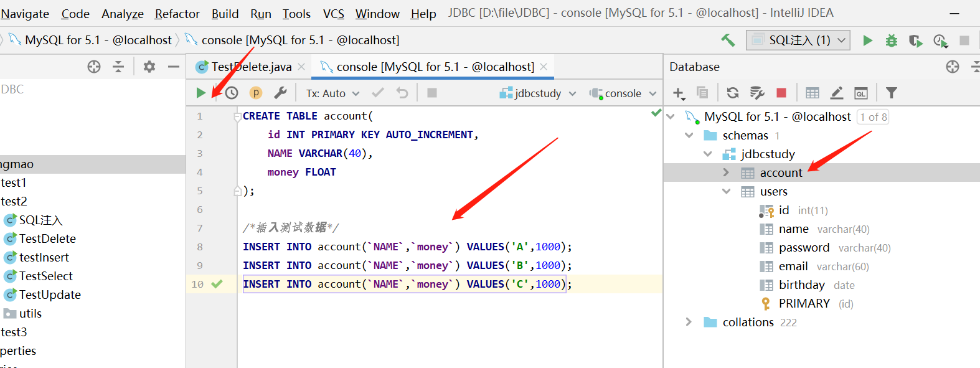The width and height of the screenshot is (980, 368).
Task: Open the VCS menu
Action: (x=334, y=14)
